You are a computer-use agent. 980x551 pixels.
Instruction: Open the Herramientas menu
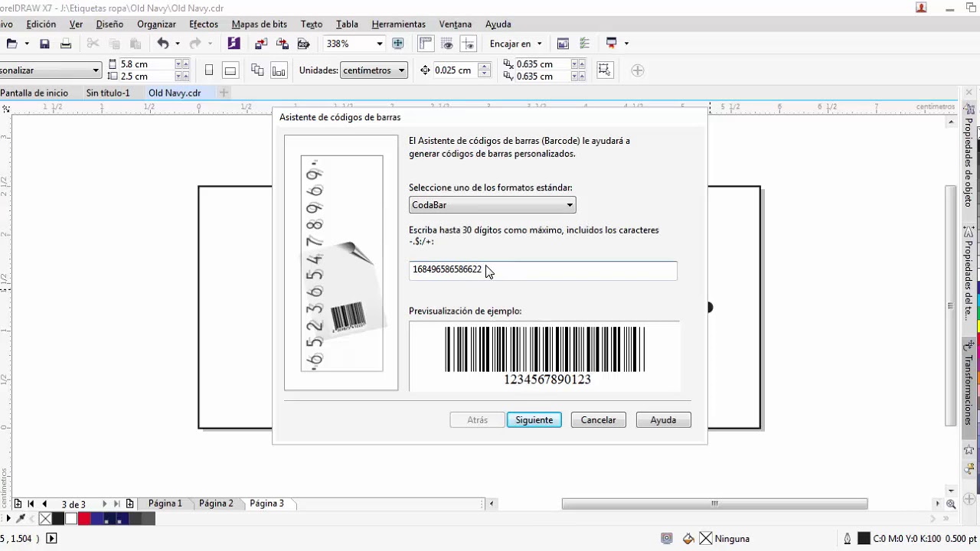pos(399,24)
